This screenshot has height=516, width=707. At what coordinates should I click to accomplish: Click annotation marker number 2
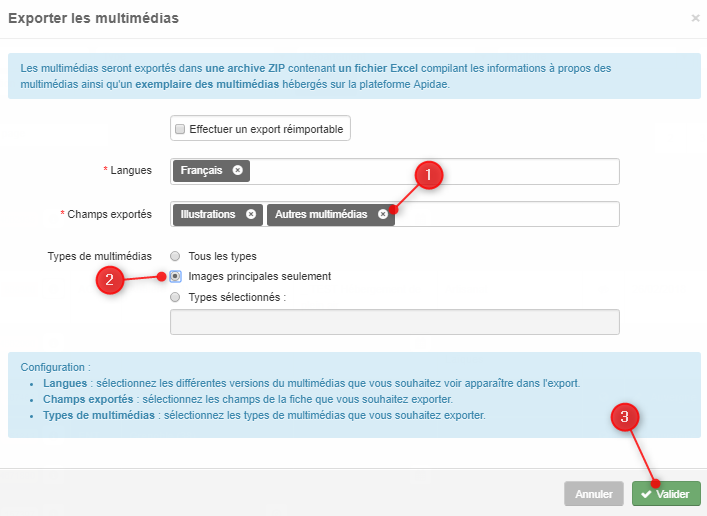[110, 280]
